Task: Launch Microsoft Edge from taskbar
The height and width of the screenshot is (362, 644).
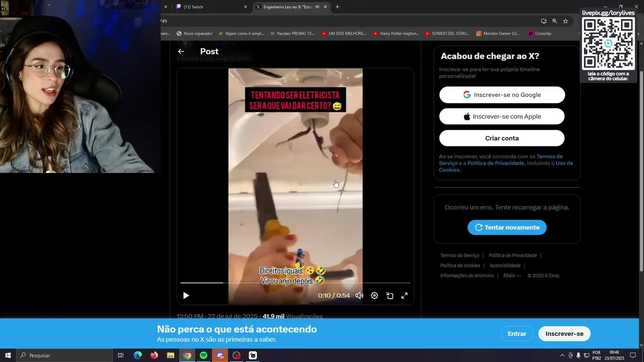Action: pos(137,355)
